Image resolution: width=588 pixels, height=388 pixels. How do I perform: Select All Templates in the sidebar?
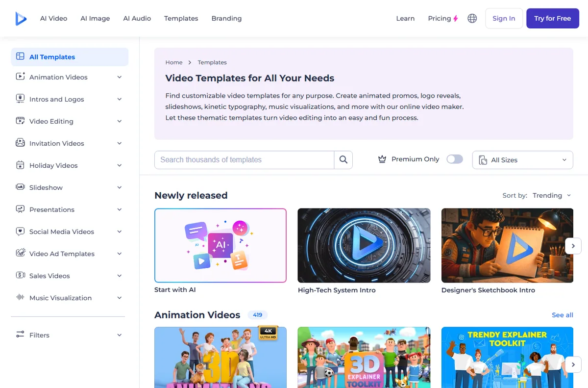(x=70, y=57)
